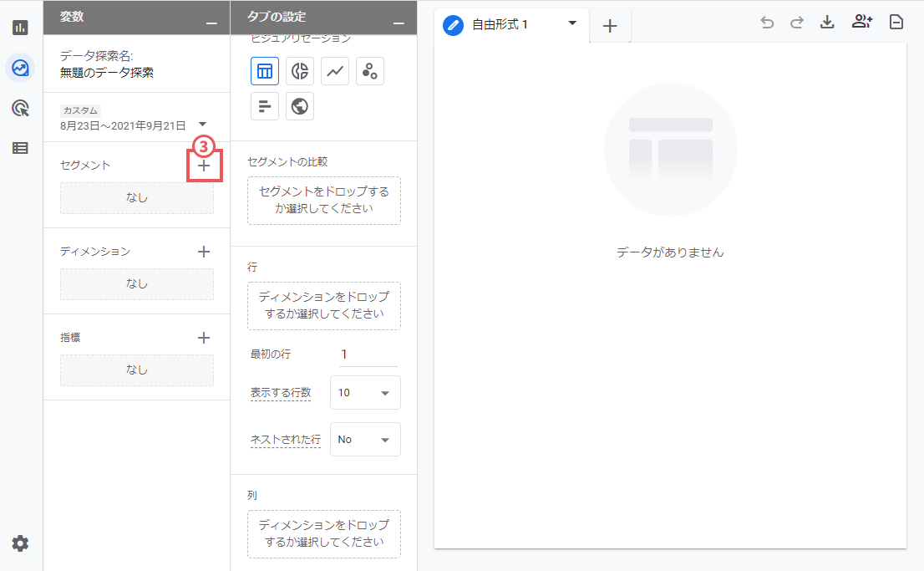This screenshot has height=571, width=924.
Task: Click the 表示する行数 label
Action: coord(281,393)
